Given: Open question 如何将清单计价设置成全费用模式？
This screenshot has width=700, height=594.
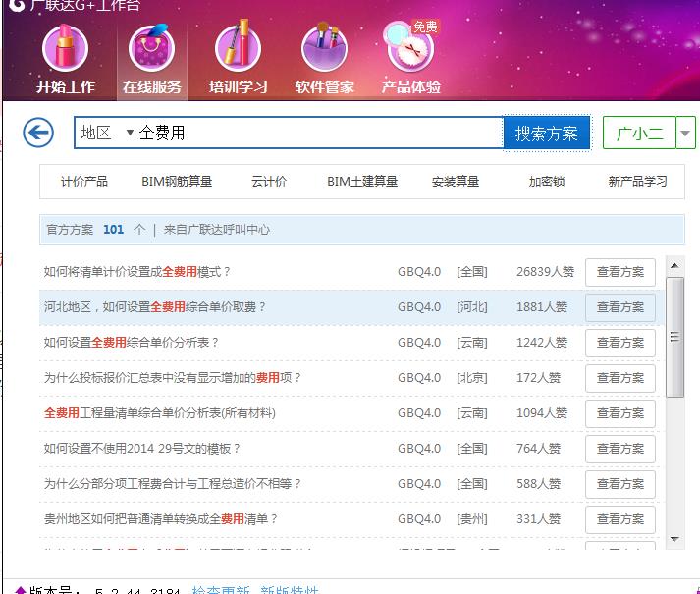Looking at the screenshot, I should click(137, 272).
